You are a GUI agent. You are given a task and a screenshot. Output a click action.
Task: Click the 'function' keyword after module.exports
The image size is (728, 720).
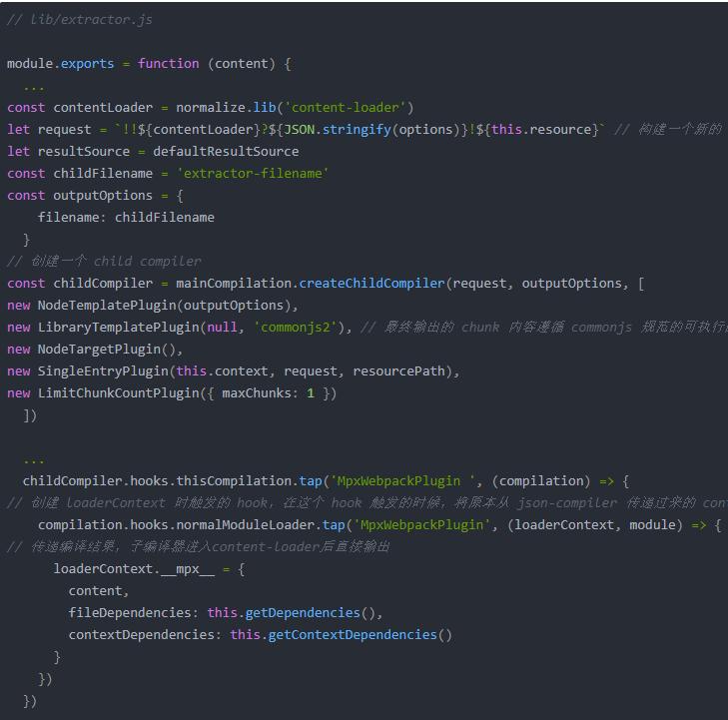(x=168, y=64)
